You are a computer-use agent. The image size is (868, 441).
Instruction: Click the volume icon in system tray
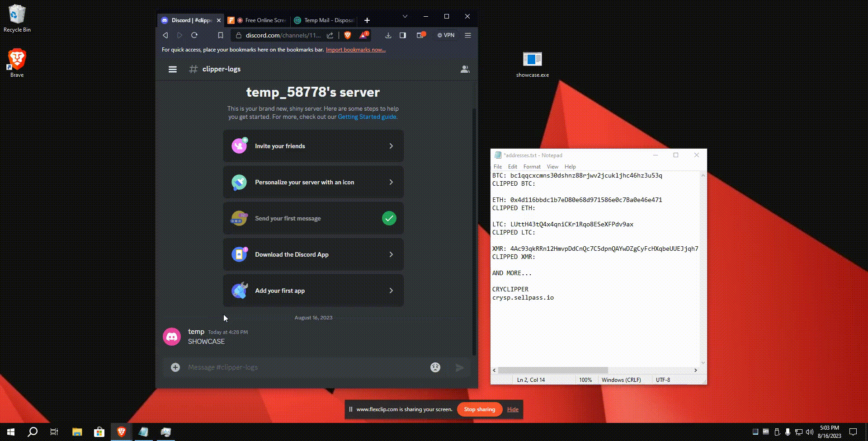tap(810, 432)
